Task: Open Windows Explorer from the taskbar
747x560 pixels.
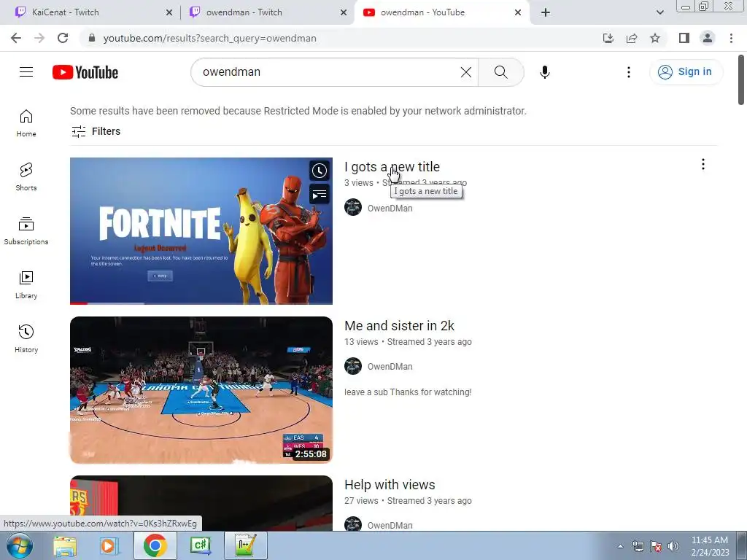Action: coord(65,545)
